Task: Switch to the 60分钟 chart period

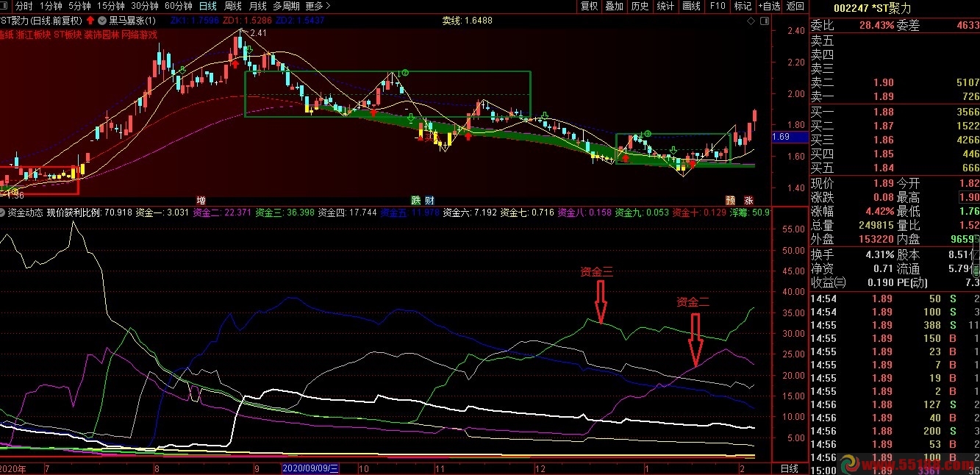Action: pyautogui.click(x=179, y=6)
